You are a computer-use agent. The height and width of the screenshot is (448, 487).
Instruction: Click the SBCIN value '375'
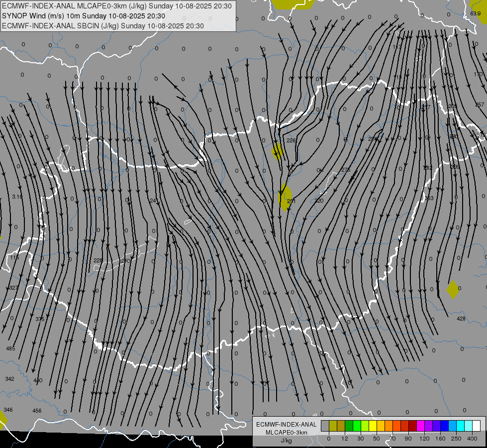(40, 319)
